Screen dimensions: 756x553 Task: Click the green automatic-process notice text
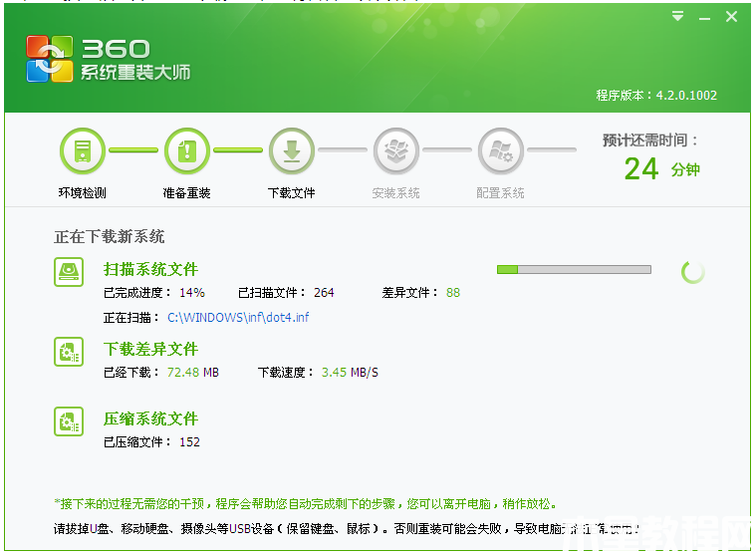306,504
